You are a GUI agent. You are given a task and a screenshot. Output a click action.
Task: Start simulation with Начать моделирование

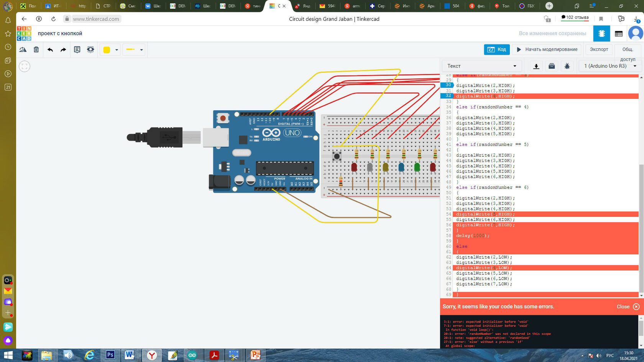click(547, 49)
